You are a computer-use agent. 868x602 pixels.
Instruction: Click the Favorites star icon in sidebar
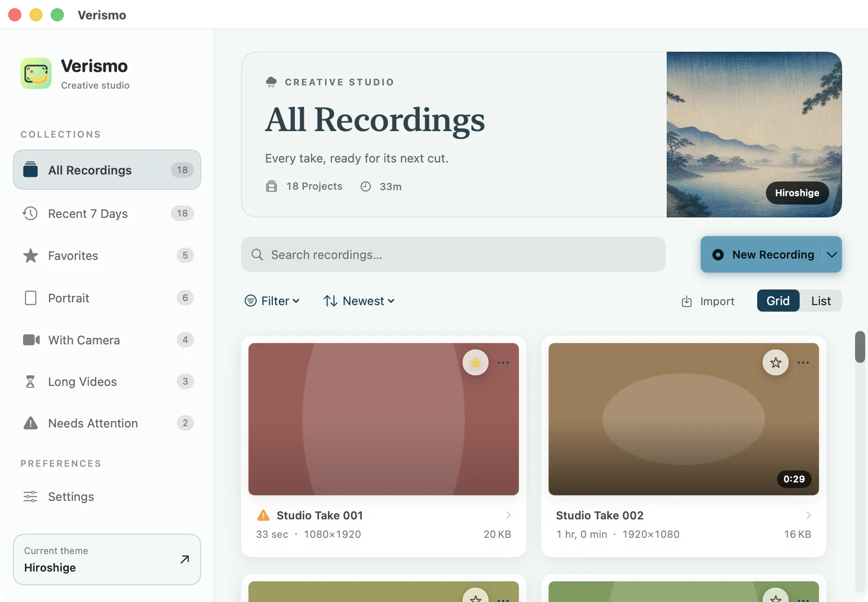(30, 255)
